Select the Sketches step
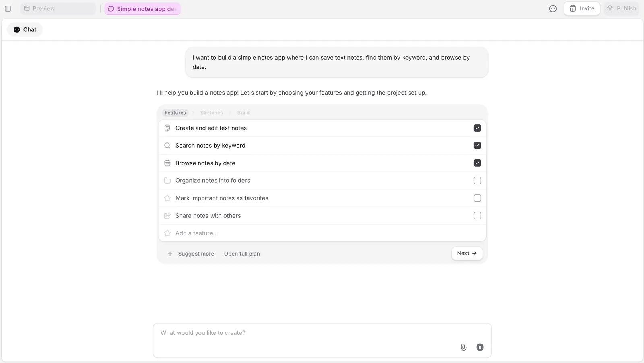This screenshot has height=363, width=644. [211, 113]
